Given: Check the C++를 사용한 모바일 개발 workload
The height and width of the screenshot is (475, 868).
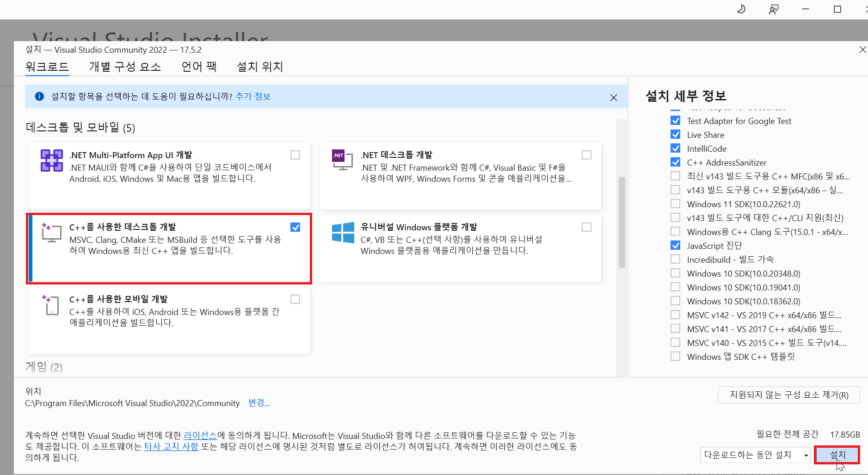Looking at the screenshot, I should click(295, 299).
